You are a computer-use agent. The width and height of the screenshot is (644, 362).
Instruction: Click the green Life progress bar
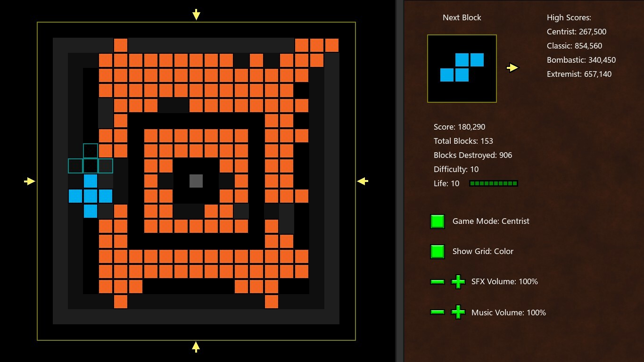[493, 183]
